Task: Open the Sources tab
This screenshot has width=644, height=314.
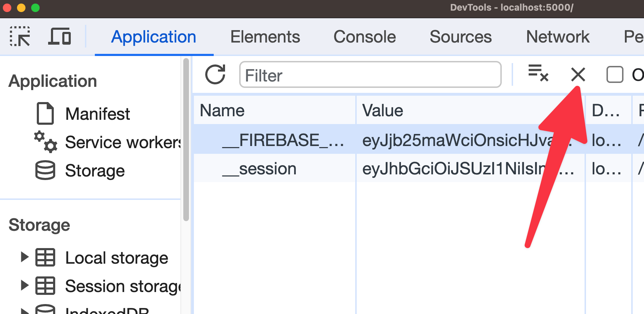Action: (x=460, y=37)
